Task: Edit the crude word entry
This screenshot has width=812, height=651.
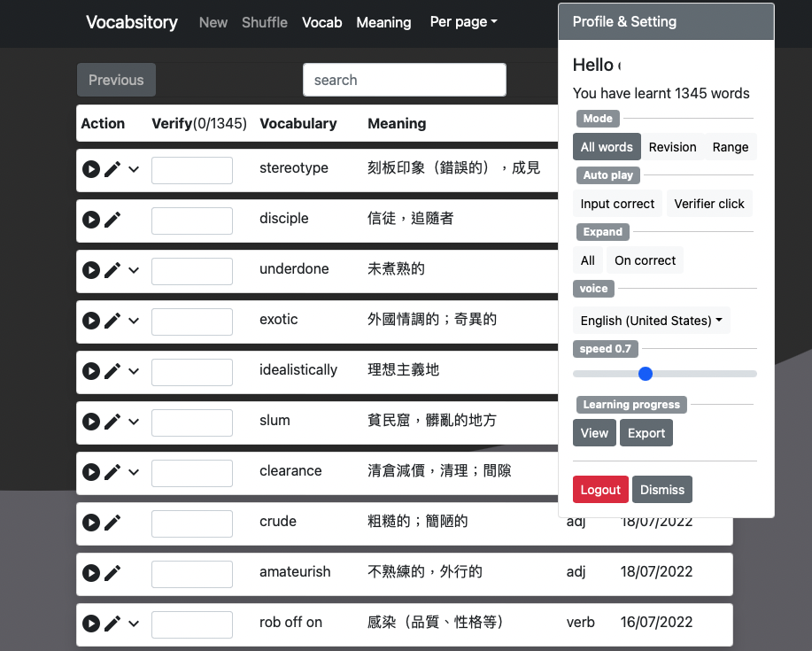Action: [x=112, y=523]
